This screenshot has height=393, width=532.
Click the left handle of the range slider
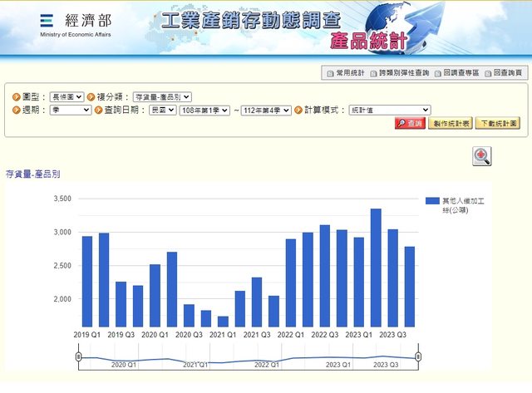[78, 356]
